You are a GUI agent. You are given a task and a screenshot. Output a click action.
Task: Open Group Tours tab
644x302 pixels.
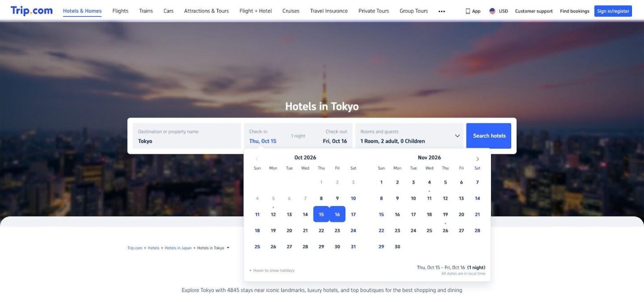(x=414, y=11)
